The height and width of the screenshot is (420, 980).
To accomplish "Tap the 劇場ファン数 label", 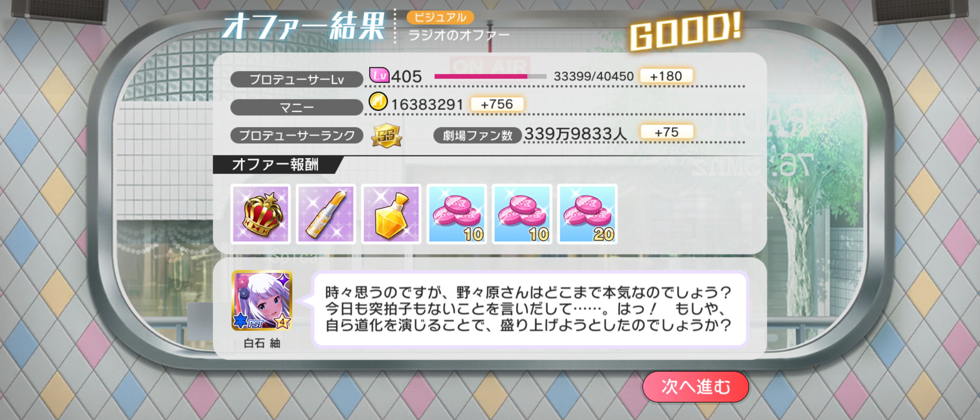I will tap(478, 135).
